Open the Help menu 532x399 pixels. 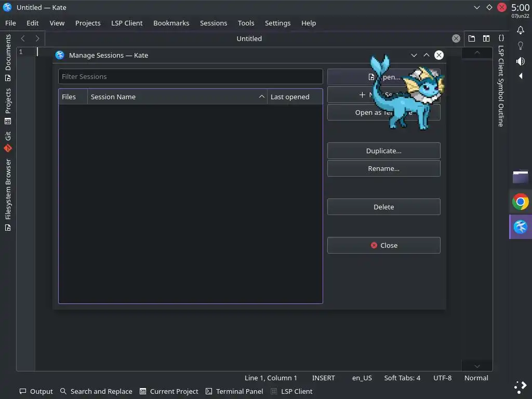click(309, 23)
